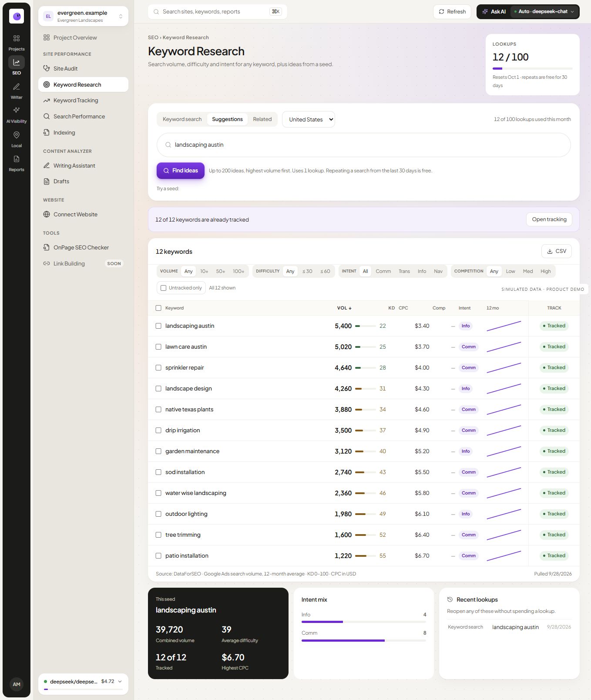Open Search Performance page
Viewport: 591px width, 700px height.
click(83, 116)
